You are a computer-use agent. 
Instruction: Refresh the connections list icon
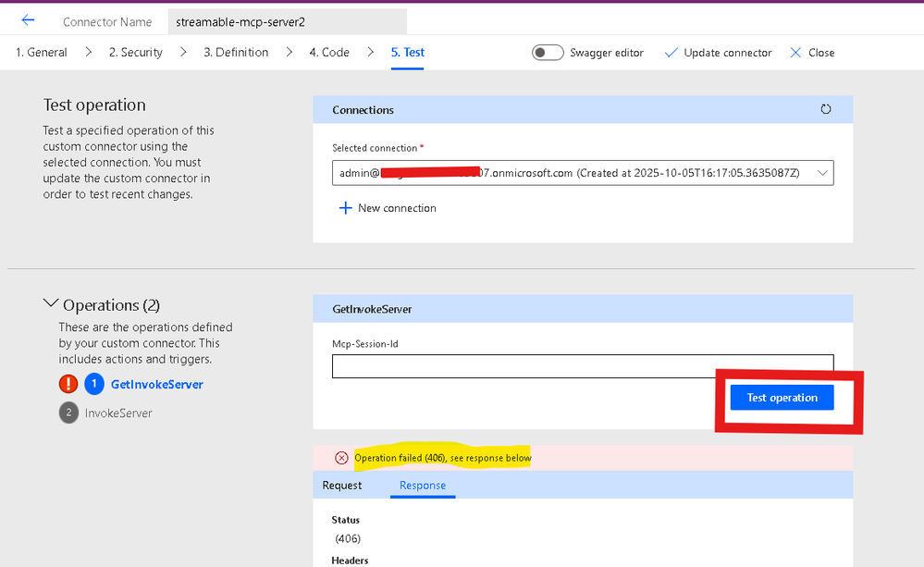point(826,109)
